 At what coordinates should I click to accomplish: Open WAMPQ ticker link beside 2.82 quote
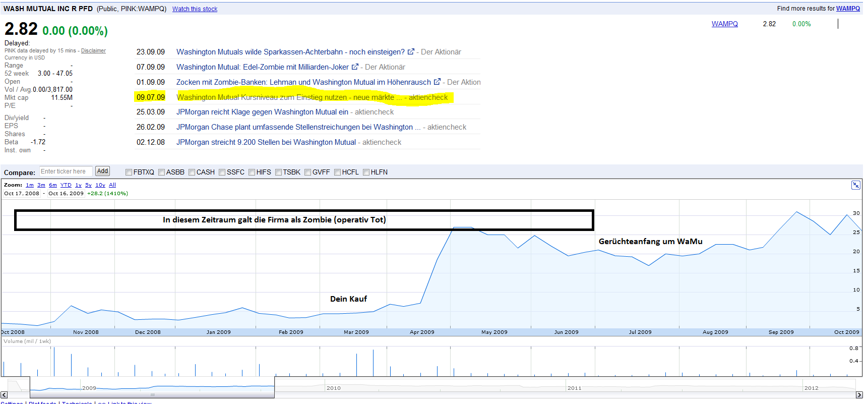(724, 24)
